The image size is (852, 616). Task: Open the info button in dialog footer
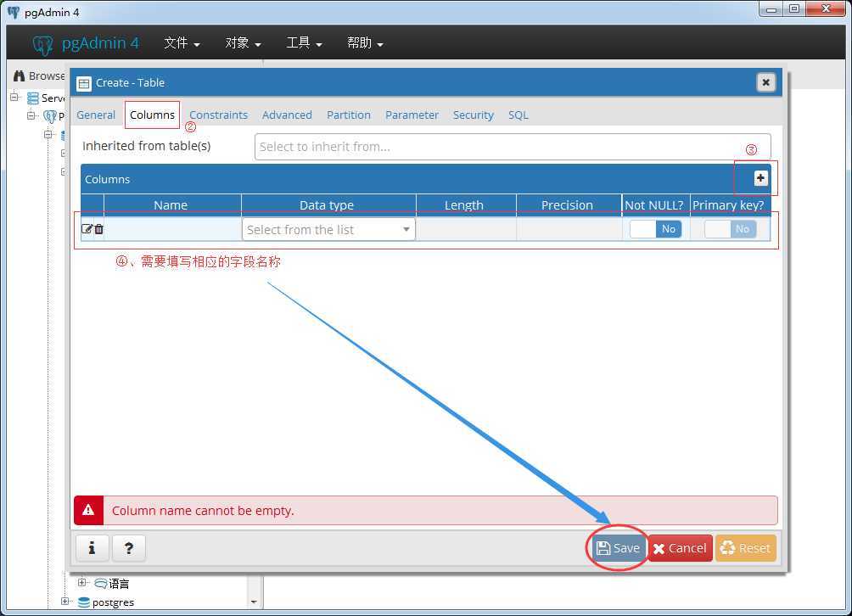[92, 547]
